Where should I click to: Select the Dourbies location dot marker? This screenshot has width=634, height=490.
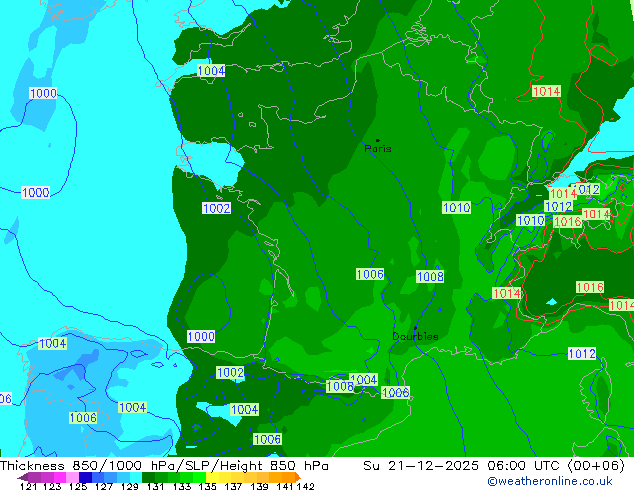tap(415, 328)
